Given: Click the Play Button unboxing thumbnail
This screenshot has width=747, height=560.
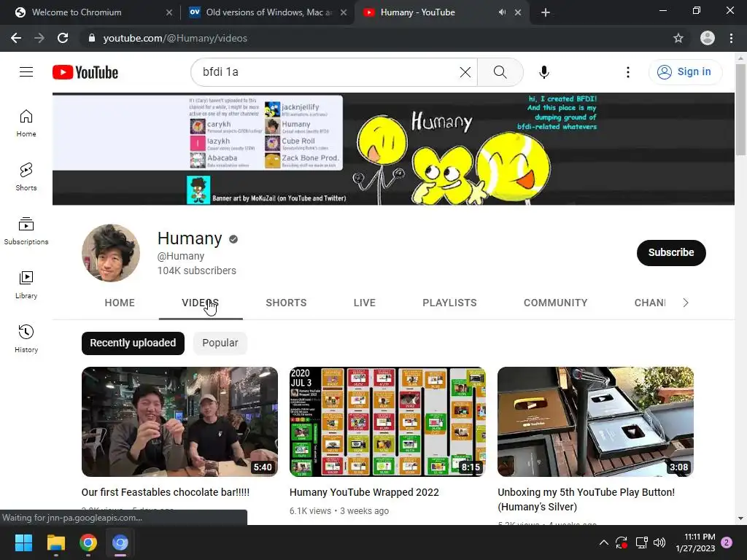Looking at the screenshot, I should coord(595,421).
